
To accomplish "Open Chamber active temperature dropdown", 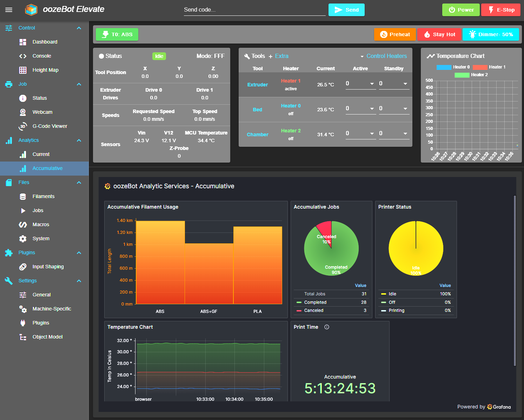I will click(x=361, y=133).
